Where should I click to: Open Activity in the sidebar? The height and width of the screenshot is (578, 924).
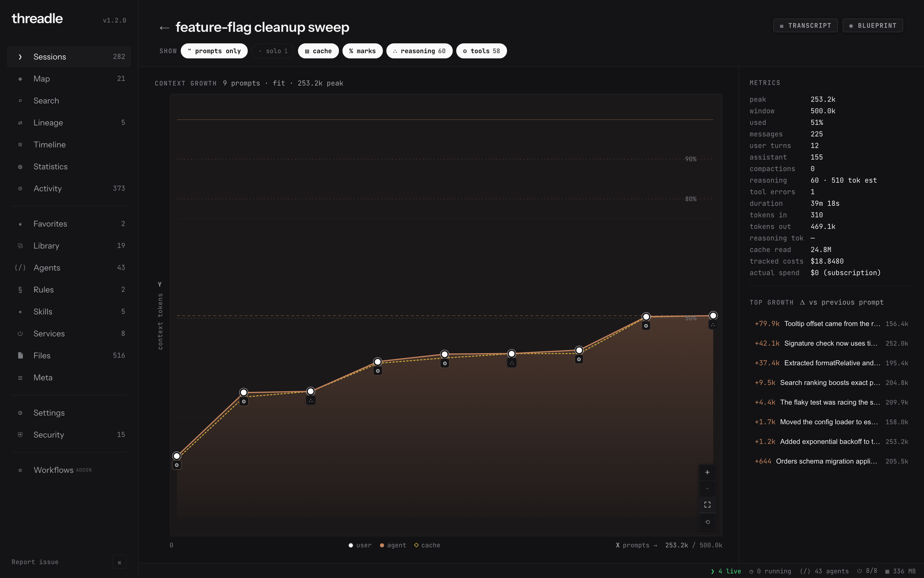click(x=69, y=188)
